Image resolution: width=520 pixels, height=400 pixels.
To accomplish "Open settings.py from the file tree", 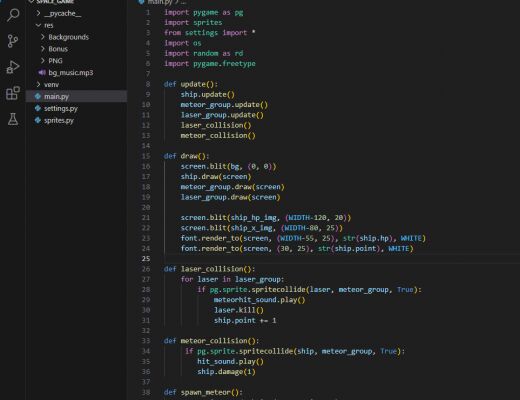I will pyautogui.click(x=61, y=109).
